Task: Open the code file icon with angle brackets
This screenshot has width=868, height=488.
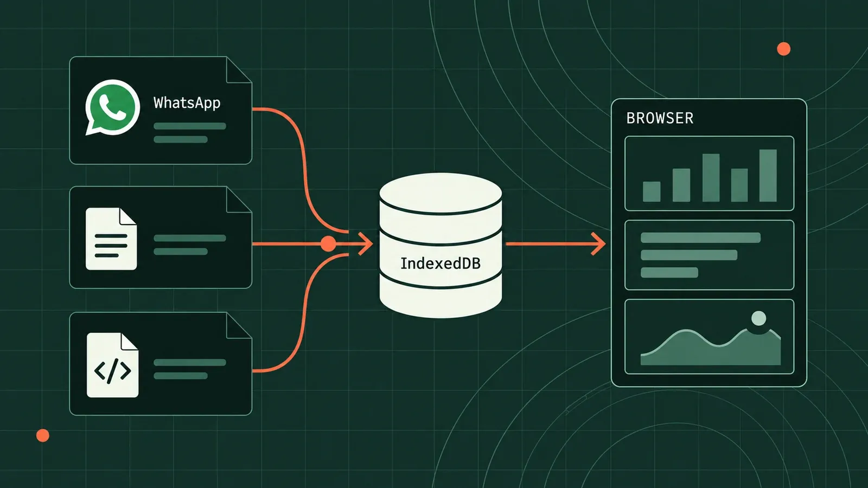Action: (112, 365)
